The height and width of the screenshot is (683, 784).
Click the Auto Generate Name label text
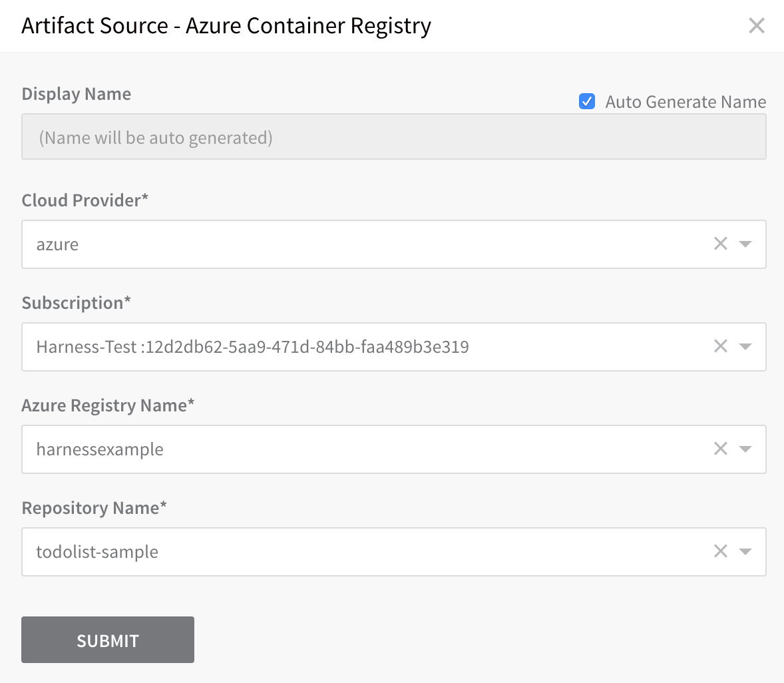(x=686, y=102)
